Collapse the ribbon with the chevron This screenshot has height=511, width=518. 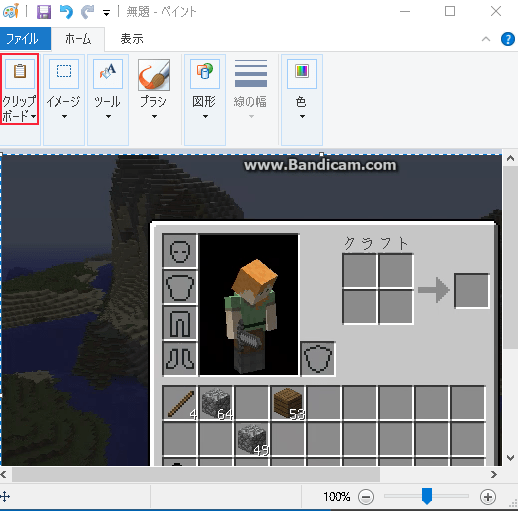(486, 39)
